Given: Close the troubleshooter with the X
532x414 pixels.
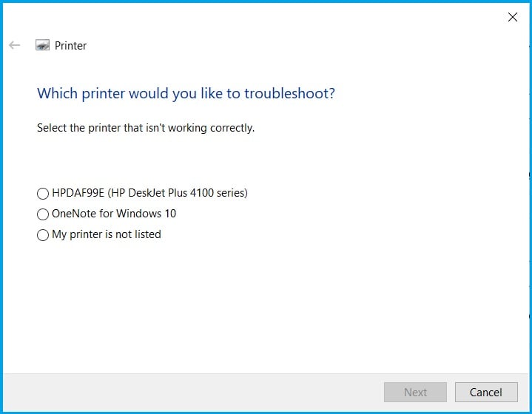Looking at the screenshot, I should click(x=512, y=17).
